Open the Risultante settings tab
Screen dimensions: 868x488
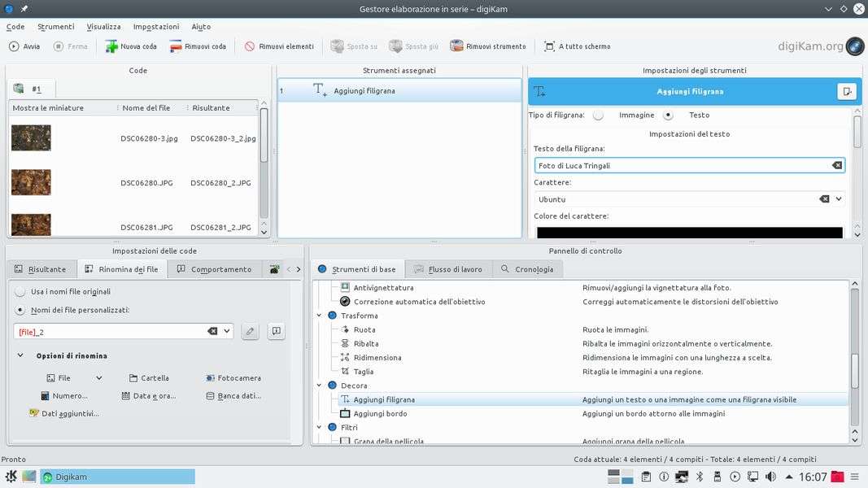[x=41, y=269]
